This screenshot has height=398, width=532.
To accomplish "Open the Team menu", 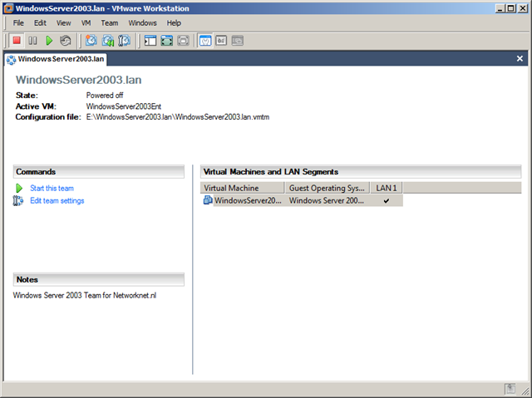I will click(110, 23).
